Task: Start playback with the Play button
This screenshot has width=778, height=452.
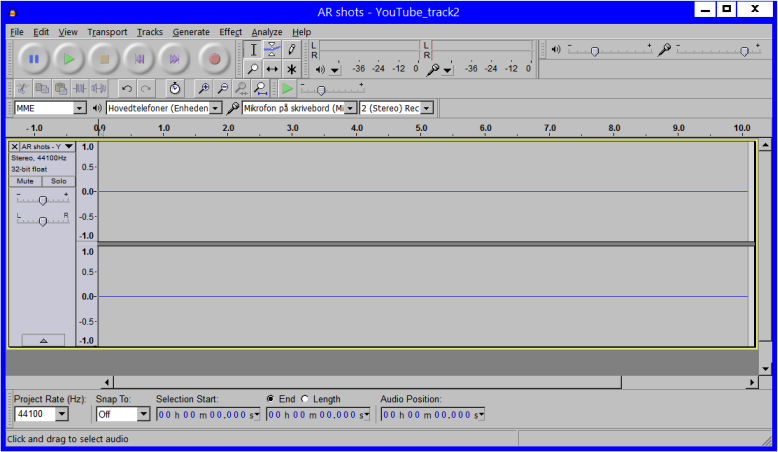Action: coord(69,59)
